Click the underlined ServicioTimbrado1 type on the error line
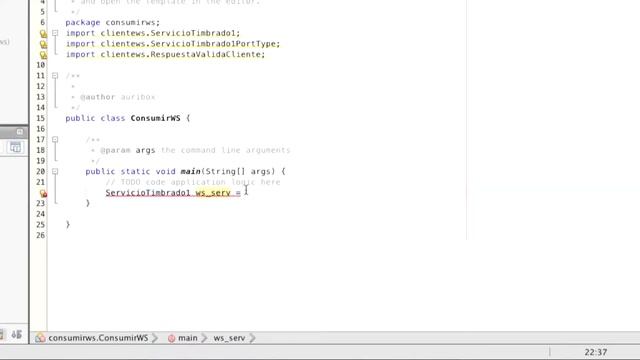 click(148, 192)
